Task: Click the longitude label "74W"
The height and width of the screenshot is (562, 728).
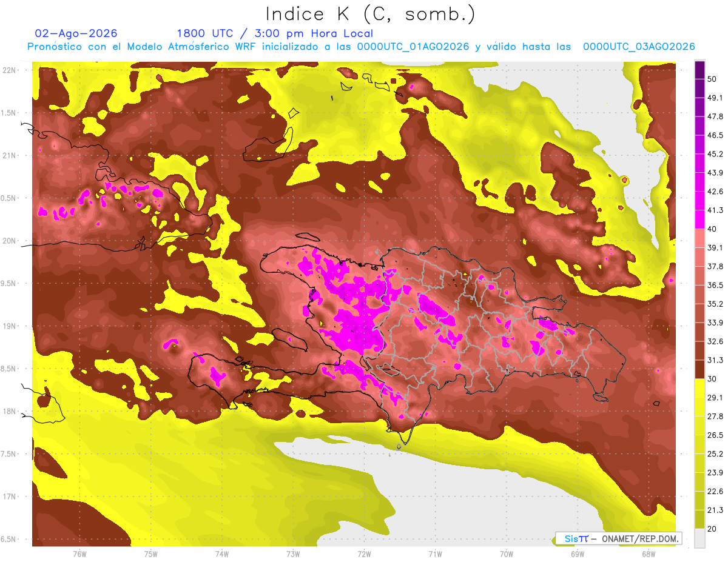Action: (222, 554)
